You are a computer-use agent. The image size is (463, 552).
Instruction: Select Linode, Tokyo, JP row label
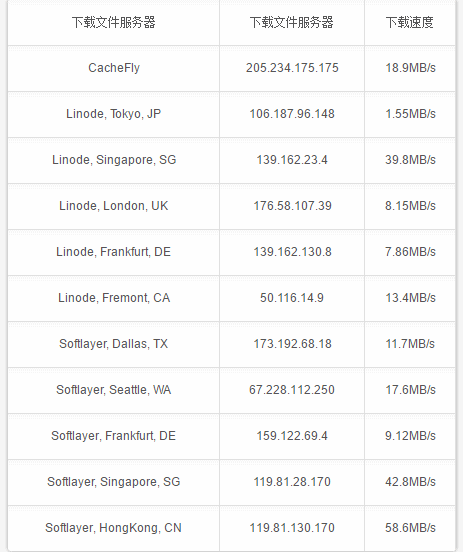113,114
